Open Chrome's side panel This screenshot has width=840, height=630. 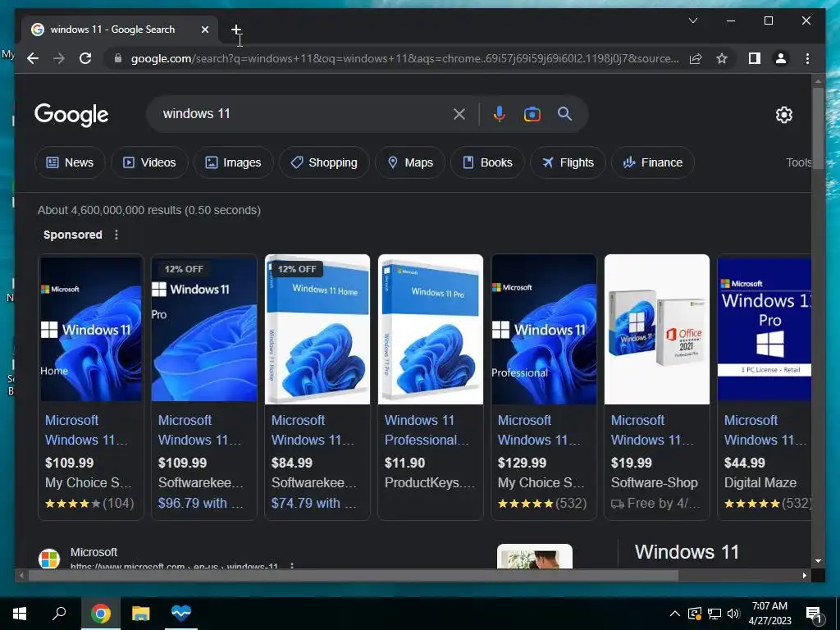pyautogui.click(x=755, y=58)
